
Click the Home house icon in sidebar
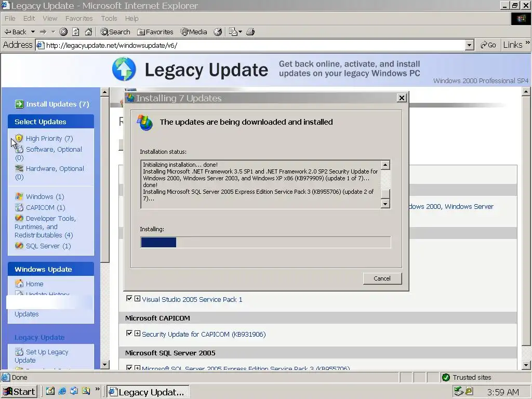(19, 284)
